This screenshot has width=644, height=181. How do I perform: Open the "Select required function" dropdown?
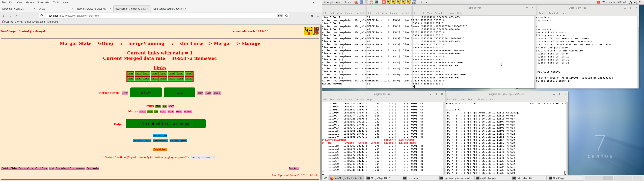click(203, 158)
